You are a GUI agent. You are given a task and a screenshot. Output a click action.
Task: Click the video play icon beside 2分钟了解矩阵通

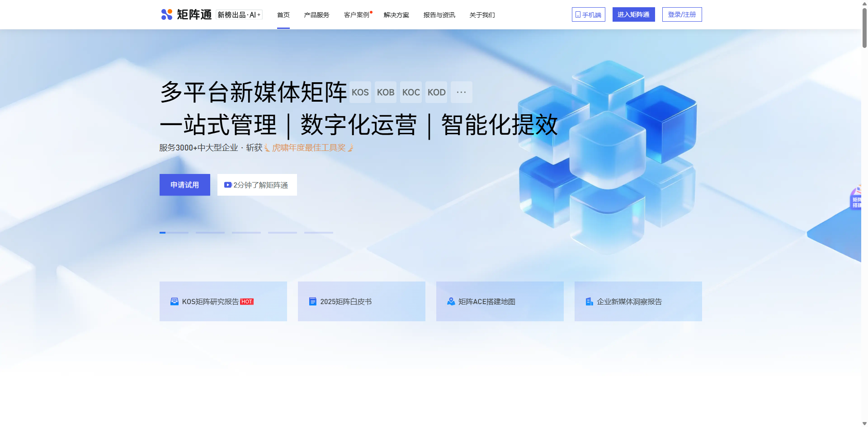[x=228, y=185]
